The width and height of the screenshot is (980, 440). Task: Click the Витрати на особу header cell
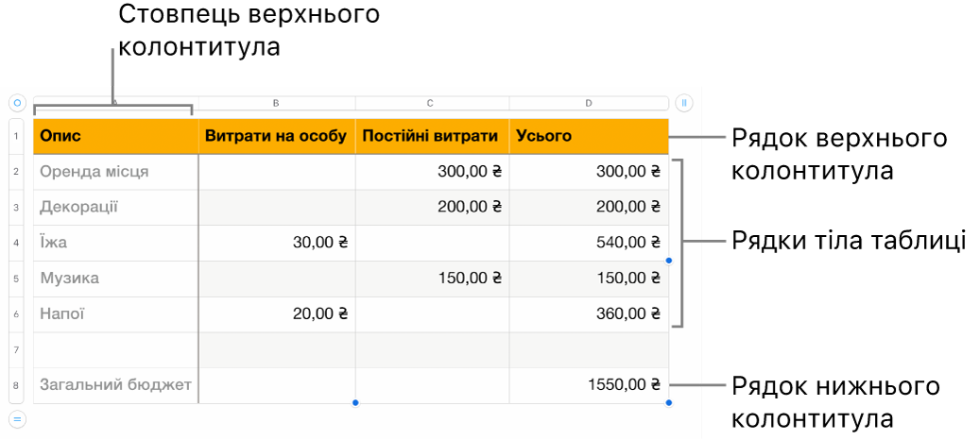point(277,136)
